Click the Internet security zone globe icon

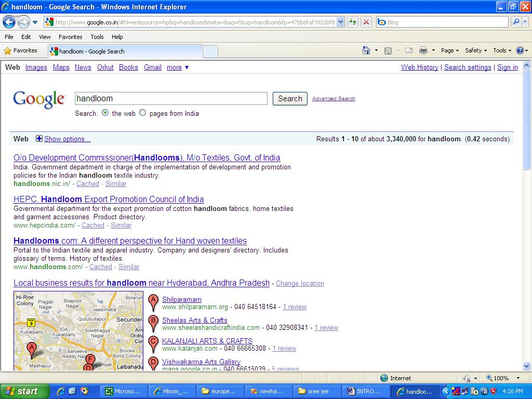click(384, 378)
